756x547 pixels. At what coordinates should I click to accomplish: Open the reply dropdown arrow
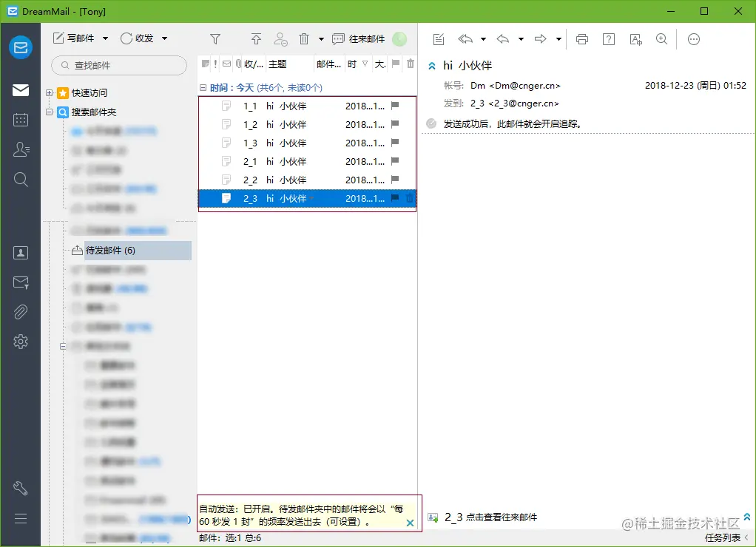click(x=521, y=39)
